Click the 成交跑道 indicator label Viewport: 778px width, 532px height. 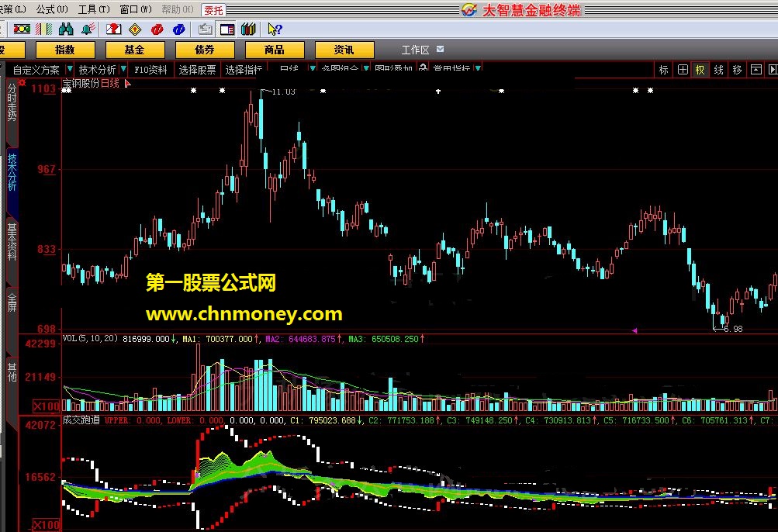coord(81,420)
